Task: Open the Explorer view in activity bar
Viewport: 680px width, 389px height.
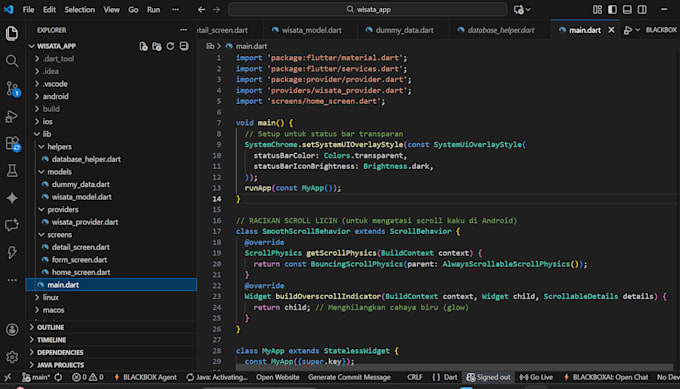Action: click(12, 33)
